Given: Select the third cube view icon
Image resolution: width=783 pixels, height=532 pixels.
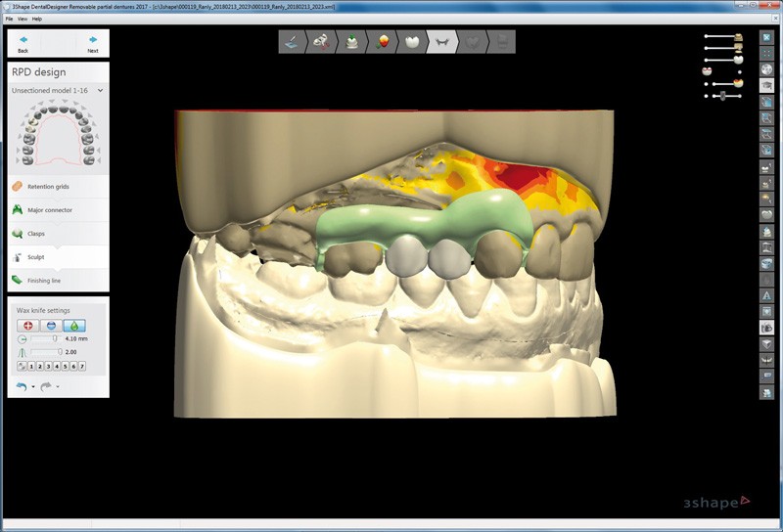Looking at the screenshot, I should coord(766,134).
